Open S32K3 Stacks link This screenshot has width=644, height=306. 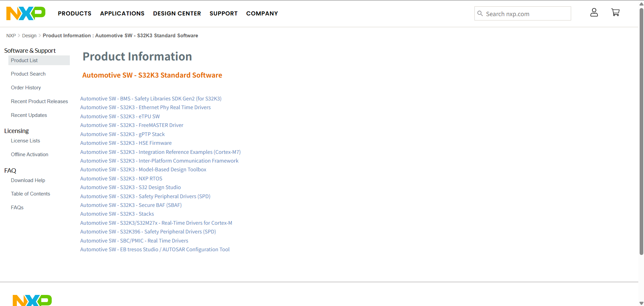click(117, 214)
